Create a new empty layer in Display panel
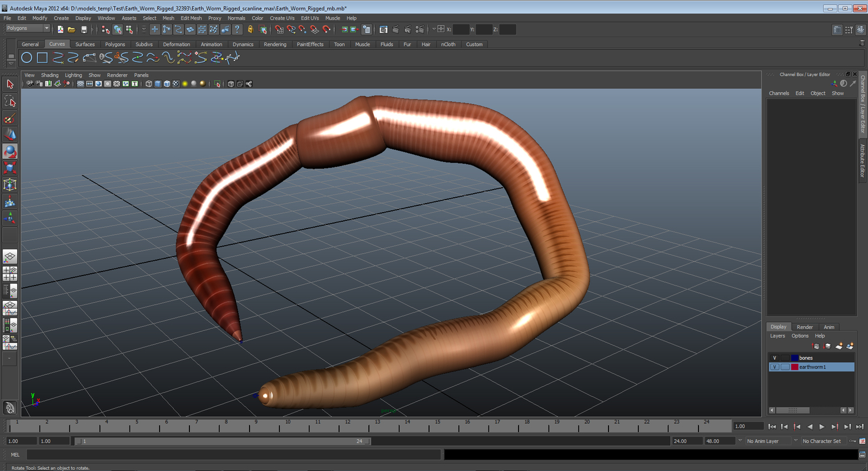The image size is (868, 471). coord(839,346)
